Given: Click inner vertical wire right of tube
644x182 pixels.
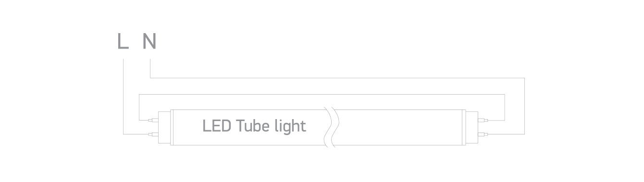Looking at the screenshot, I should [505, 107].
